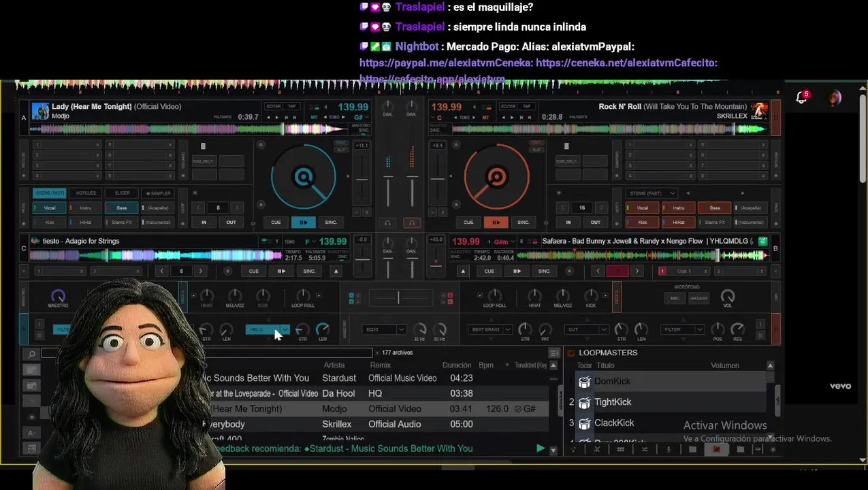This screenshot has width=868, height=490.
Task: Click the SINC. button on deck B
Action: coord(524,223)
